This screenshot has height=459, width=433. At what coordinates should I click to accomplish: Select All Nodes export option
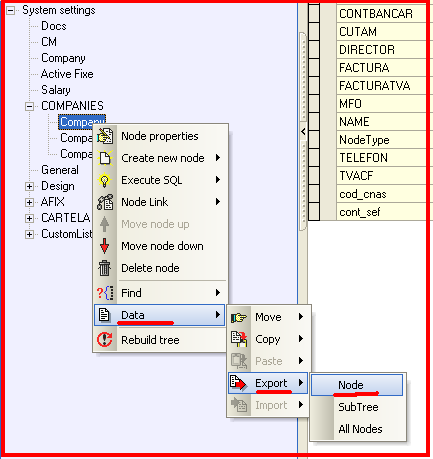click(x=357, y=429)
